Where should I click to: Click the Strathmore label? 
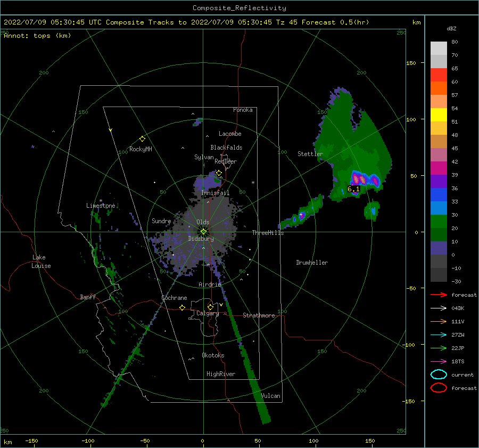[259, 315]
